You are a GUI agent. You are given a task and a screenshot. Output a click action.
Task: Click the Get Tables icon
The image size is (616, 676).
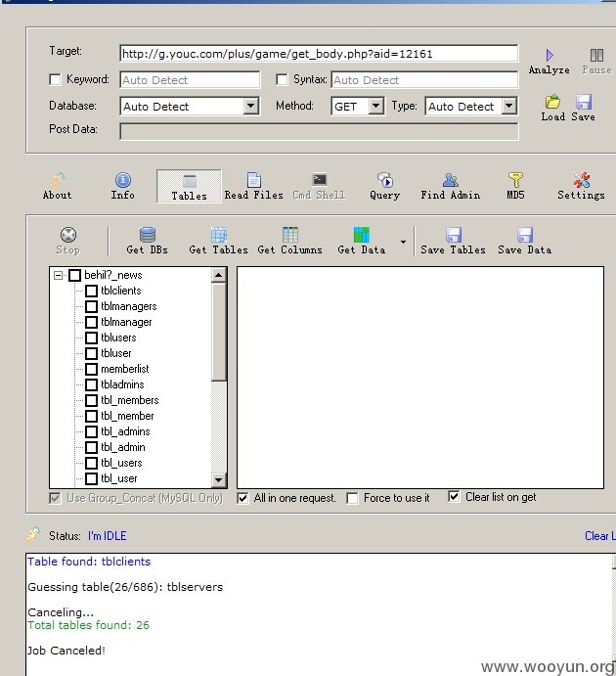[219, 235]
